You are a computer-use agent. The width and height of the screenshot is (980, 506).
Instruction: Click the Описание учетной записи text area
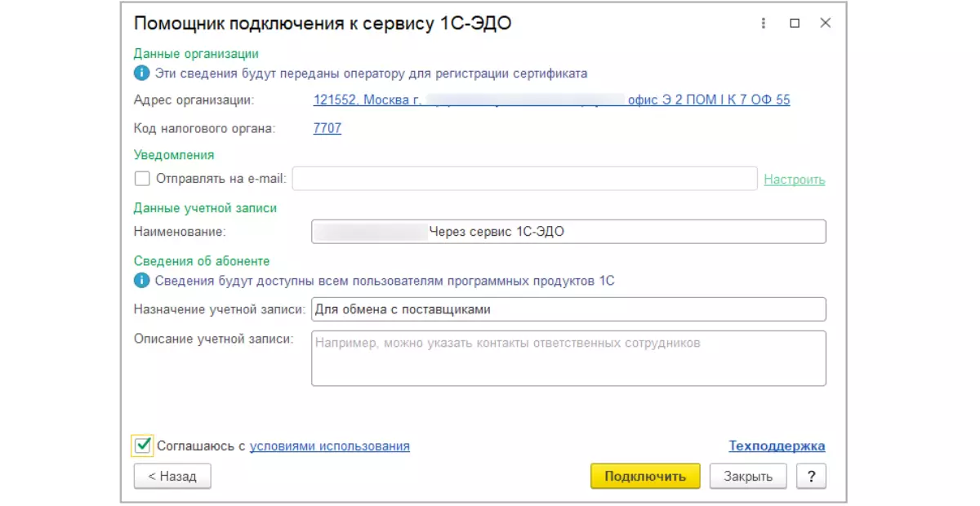(568, 357)
